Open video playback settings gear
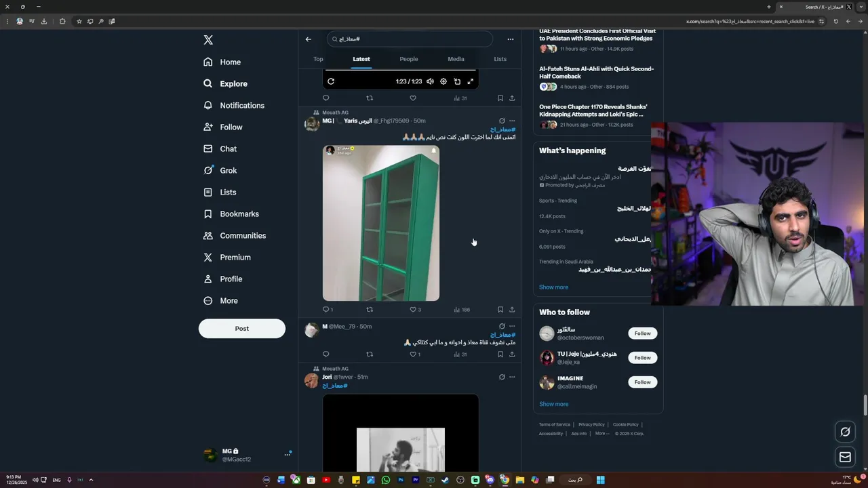Image resolution: width=868 pixels, height=488 pixels. [x=443, y=81]
